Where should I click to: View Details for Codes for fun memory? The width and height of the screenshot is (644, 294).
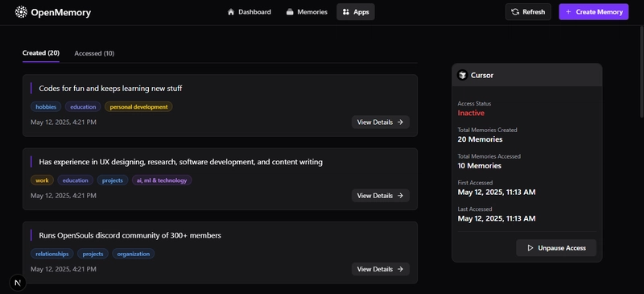[x=380, y=122]
